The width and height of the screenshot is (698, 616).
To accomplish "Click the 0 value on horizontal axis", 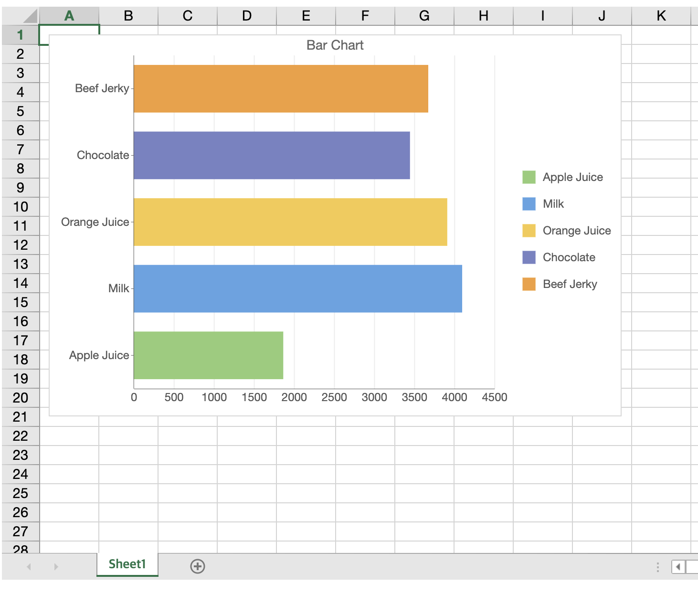I will click(134, 397).
